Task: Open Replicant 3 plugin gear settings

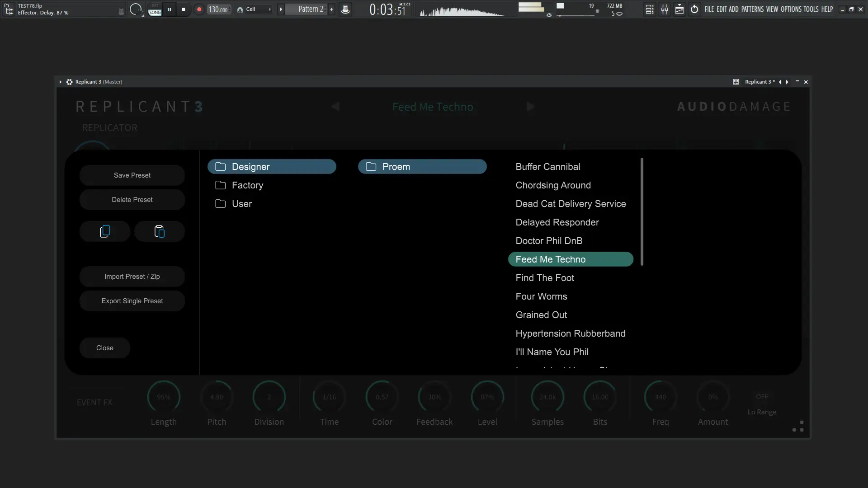Action: point(69,82)
